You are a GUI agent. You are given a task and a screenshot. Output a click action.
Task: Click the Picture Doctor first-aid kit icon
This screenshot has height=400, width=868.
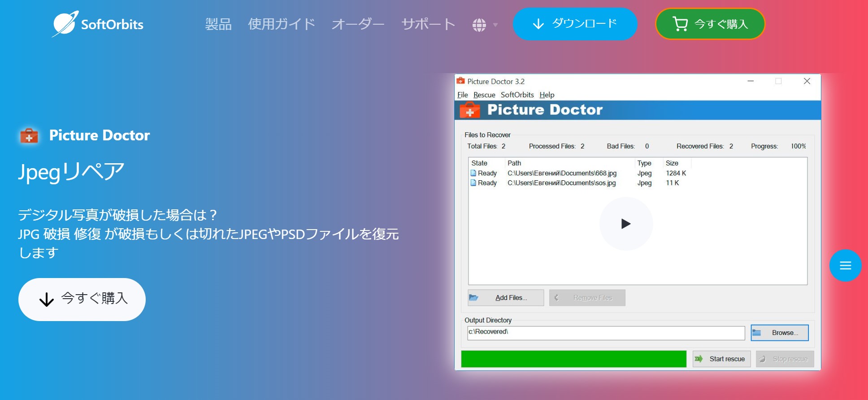click(x=29, y=135)
